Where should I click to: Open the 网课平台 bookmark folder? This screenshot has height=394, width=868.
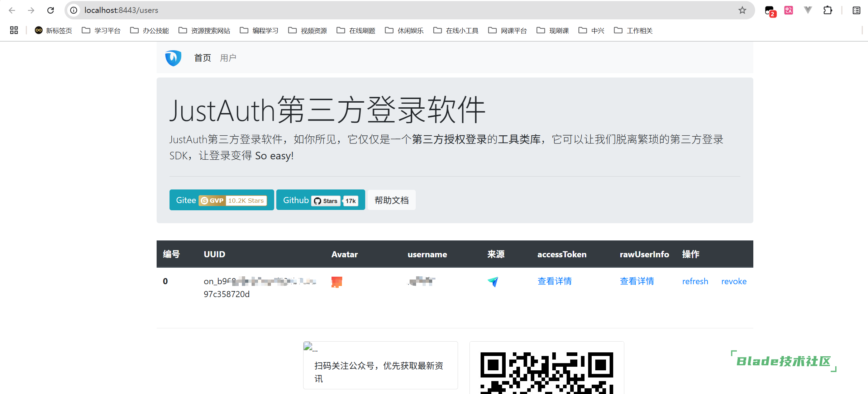point(507,31)
